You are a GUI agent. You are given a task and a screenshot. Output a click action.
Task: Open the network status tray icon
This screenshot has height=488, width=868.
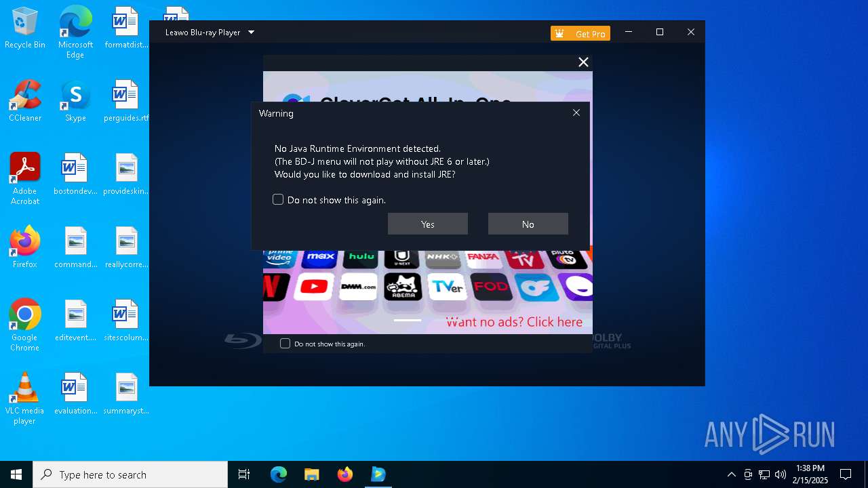point(764,474)
